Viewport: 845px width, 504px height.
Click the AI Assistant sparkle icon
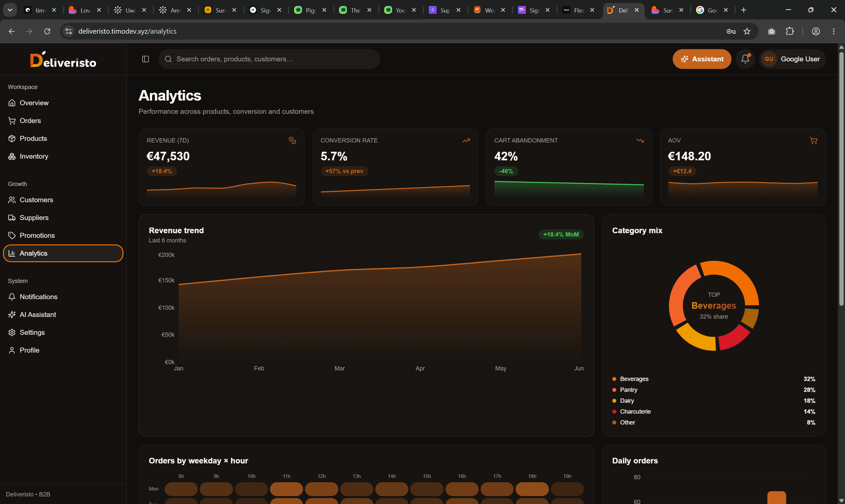(x=12, y=314)
